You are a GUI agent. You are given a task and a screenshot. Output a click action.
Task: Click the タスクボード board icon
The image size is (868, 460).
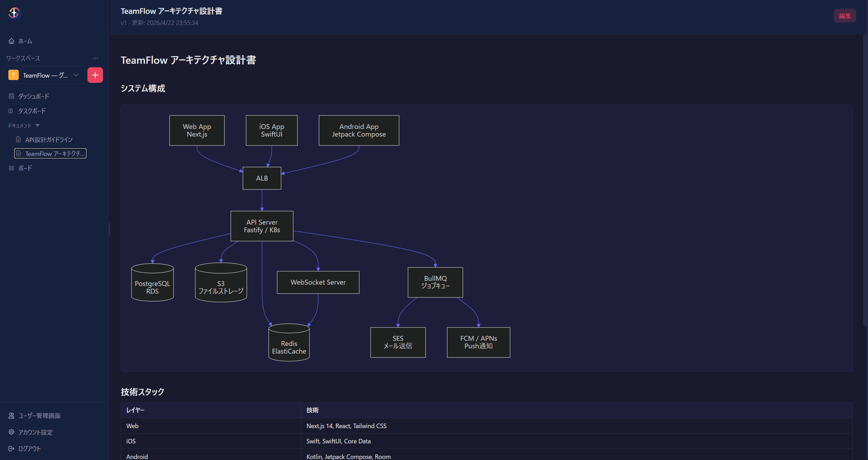(11, 111)
